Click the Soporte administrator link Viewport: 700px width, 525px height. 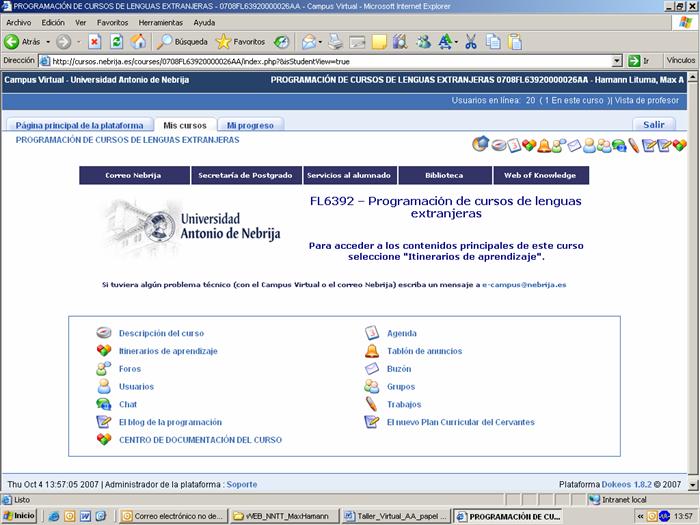coord(242,484)
